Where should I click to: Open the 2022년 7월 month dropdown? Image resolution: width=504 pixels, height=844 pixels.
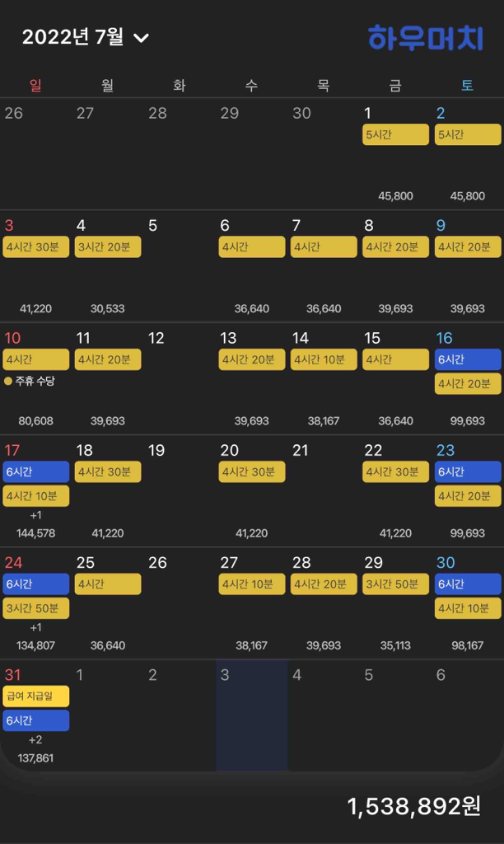(86, 37)
